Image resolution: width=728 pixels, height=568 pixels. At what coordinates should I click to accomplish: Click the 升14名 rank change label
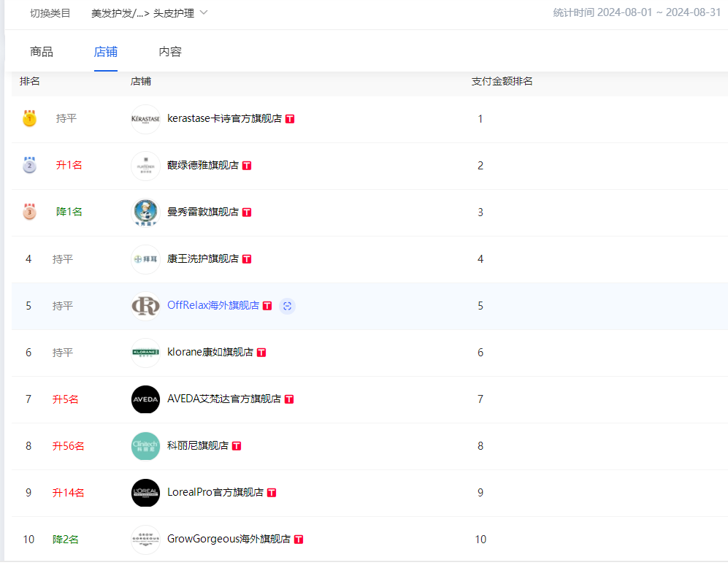pyautogui.click(x=68, y=492)
